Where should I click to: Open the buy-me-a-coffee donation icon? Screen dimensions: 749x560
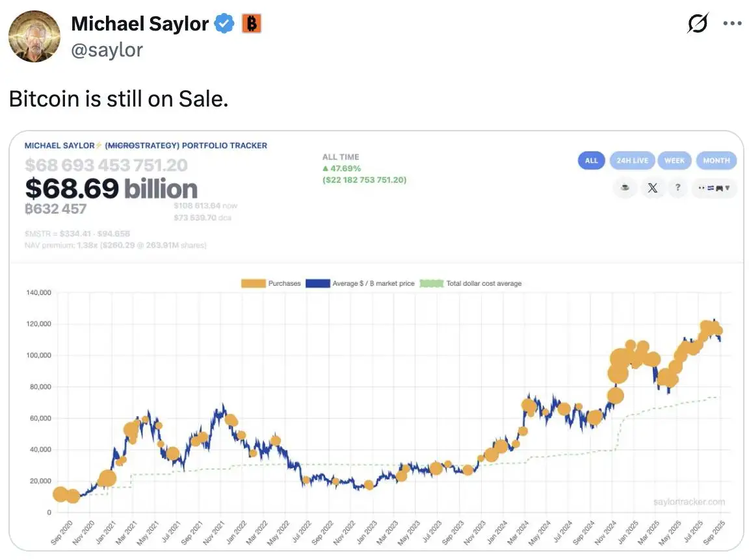(625, 188)
